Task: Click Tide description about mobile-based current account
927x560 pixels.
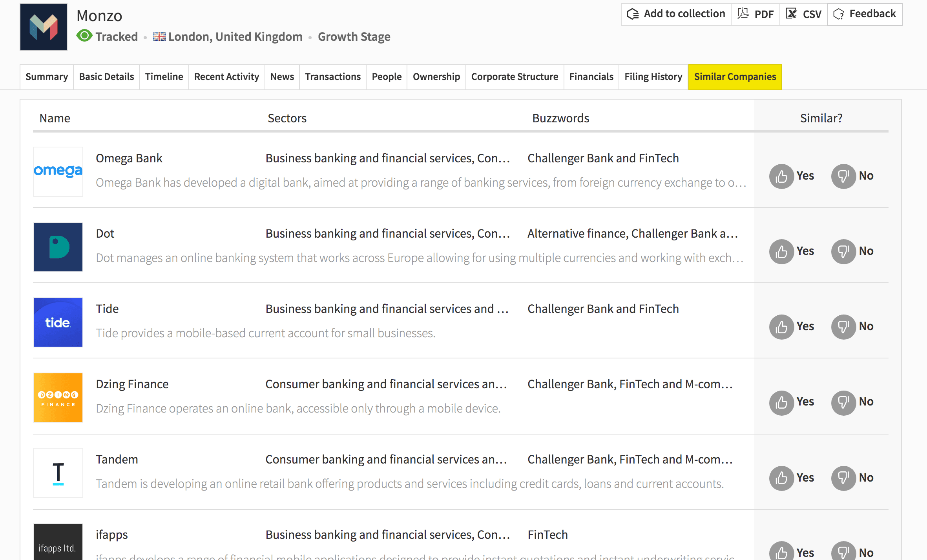Action: coord(266,333)
